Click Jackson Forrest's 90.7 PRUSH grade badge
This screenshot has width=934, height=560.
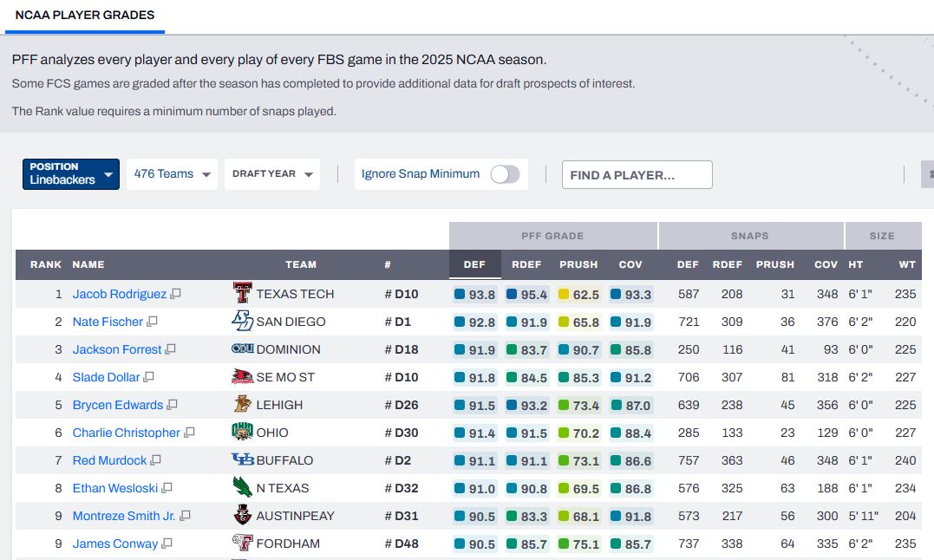[x=578, y=349]
